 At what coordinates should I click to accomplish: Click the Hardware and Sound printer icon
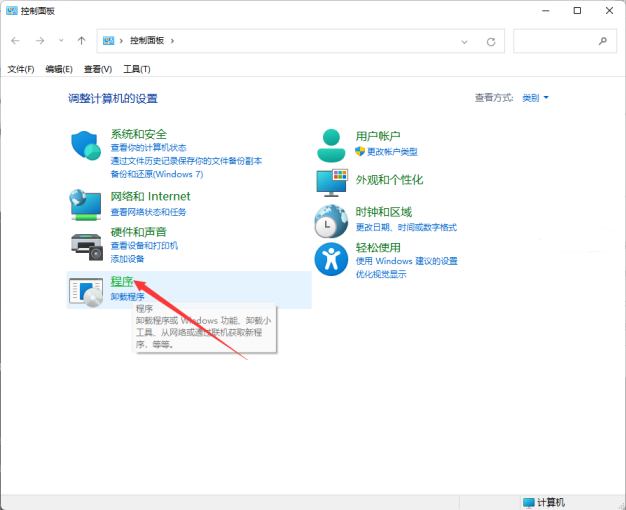point(86,243)
